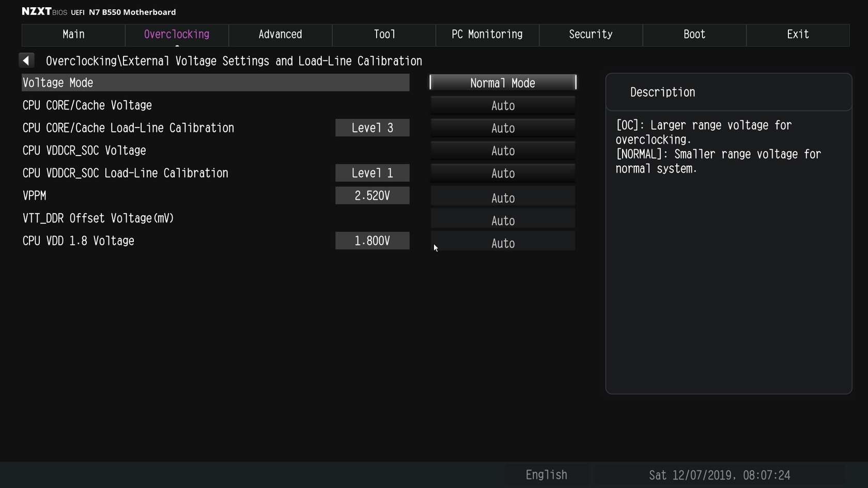Screen dimensions: 868x488
Task: Click the 1.800V current value box
Action: click(x=373, y=241)
